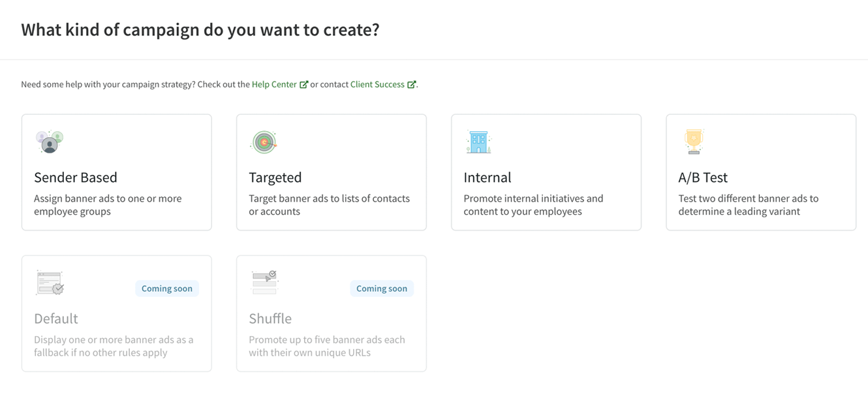Click the Coming soon badge on Default

pos(167,288)
